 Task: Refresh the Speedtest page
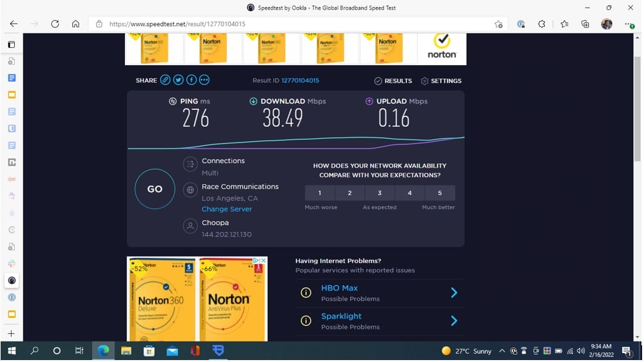click(x=54, y=24)
